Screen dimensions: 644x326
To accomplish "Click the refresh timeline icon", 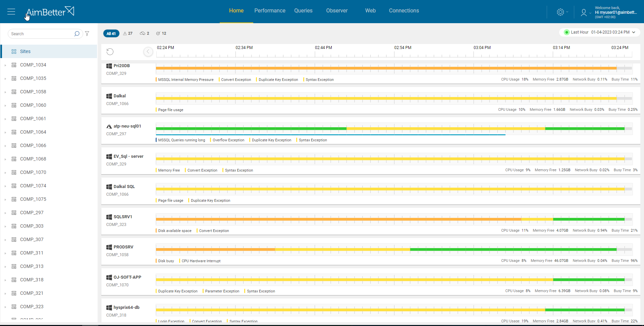I will click(110, 51).
